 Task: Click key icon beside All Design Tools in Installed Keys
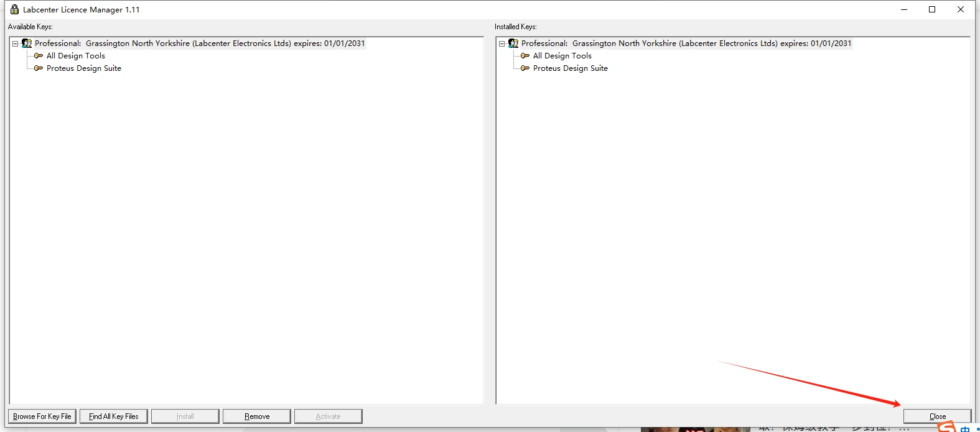click(x=525, y=56)
